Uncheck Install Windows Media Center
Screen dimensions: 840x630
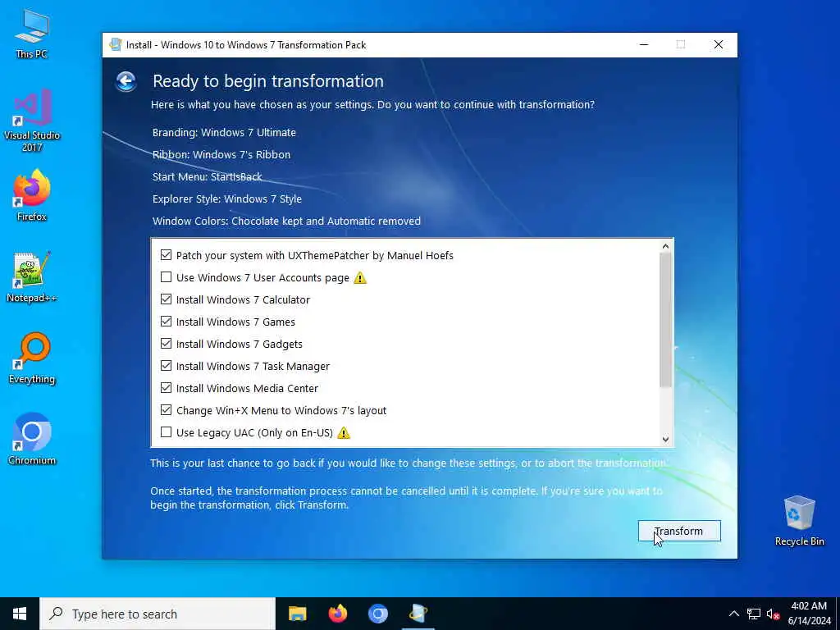pos(166,388)
